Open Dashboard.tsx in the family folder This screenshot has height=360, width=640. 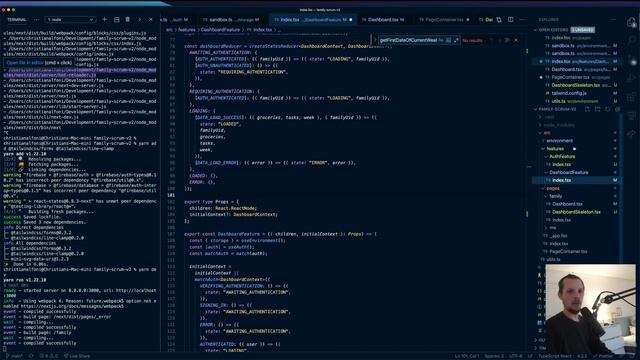point(577,204)
